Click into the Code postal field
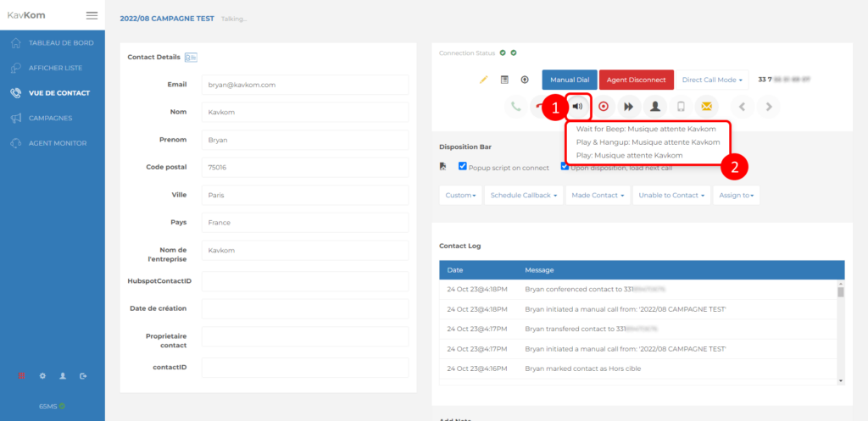Image resolution: width=868 pixels, height=421 pixels. coord(305,168)
